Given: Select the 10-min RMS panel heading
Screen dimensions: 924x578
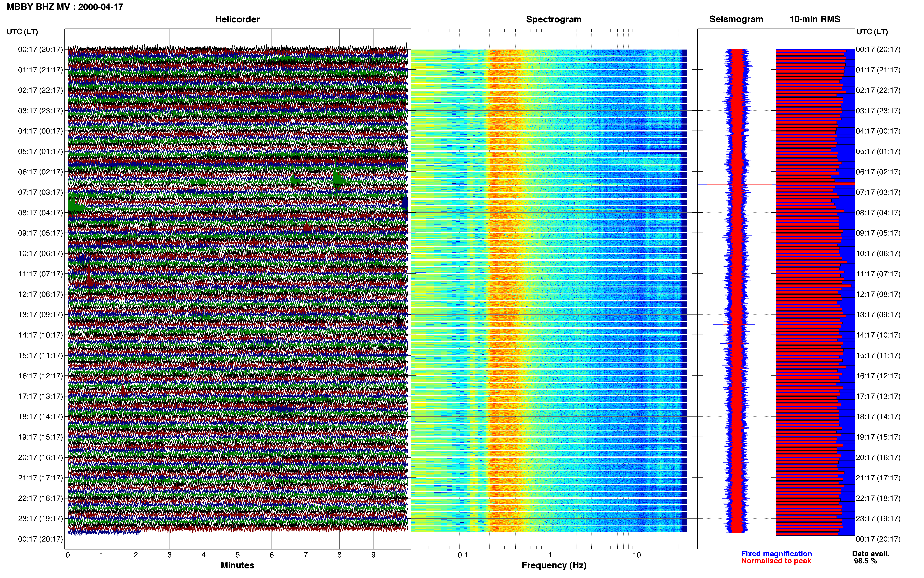Looking at the screenshot, I should point(815,19).
